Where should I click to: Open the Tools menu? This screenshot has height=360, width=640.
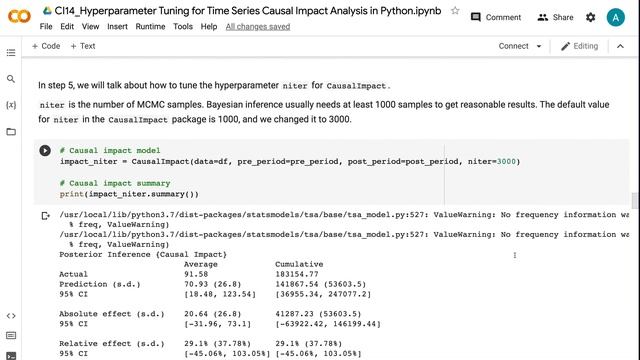point(182,27)
